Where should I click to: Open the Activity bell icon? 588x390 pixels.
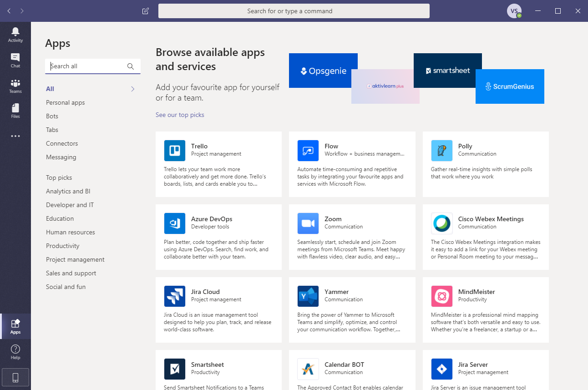pos(15,31)
